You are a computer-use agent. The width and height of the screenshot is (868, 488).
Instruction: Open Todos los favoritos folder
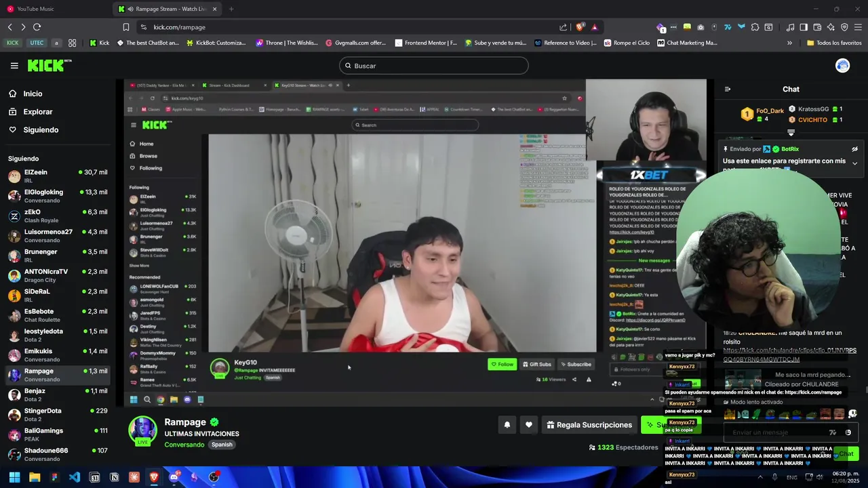834,43
